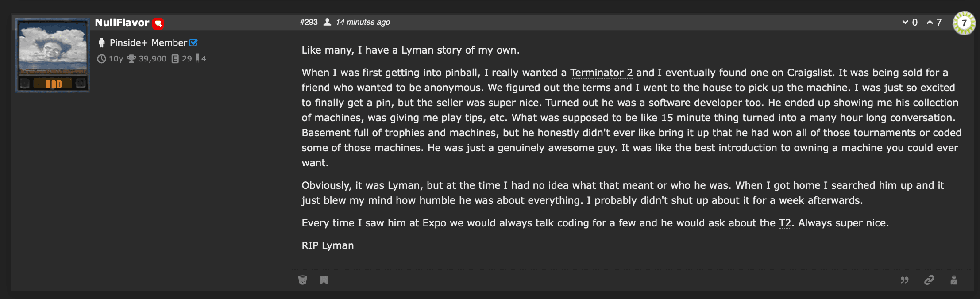The image size is (980, 299).
Task: Click the pin icon showing 4 machines
Action: (197, 58)
